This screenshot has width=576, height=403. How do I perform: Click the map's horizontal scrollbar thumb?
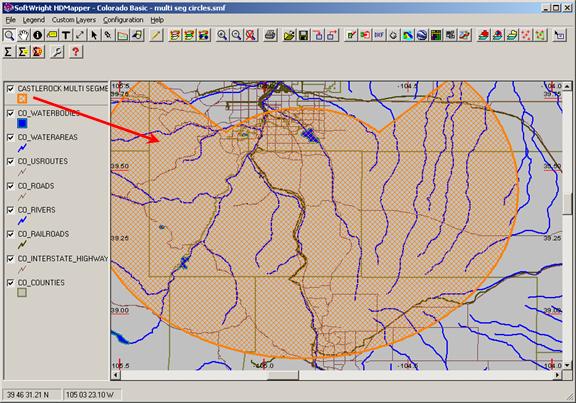point(283,375)
